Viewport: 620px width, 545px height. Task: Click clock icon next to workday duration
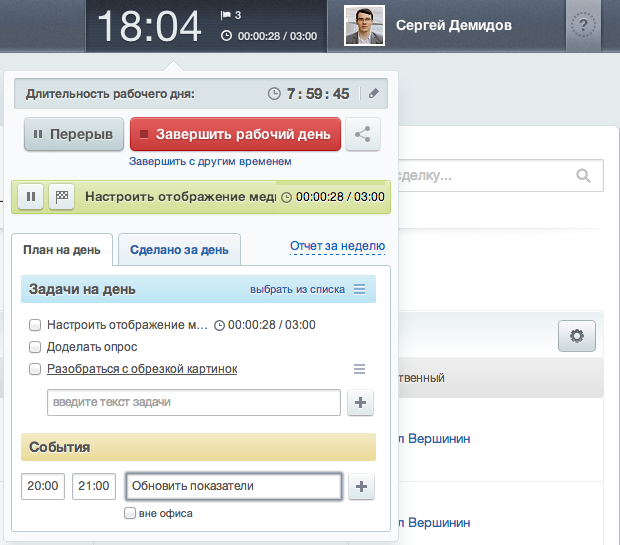pos(274,94)
